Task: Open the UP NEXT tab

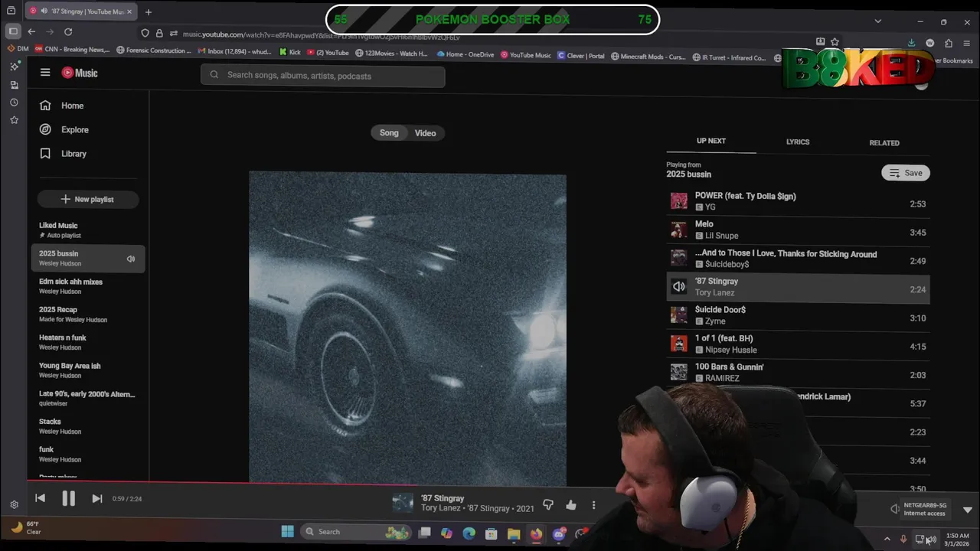Action: 711,141
